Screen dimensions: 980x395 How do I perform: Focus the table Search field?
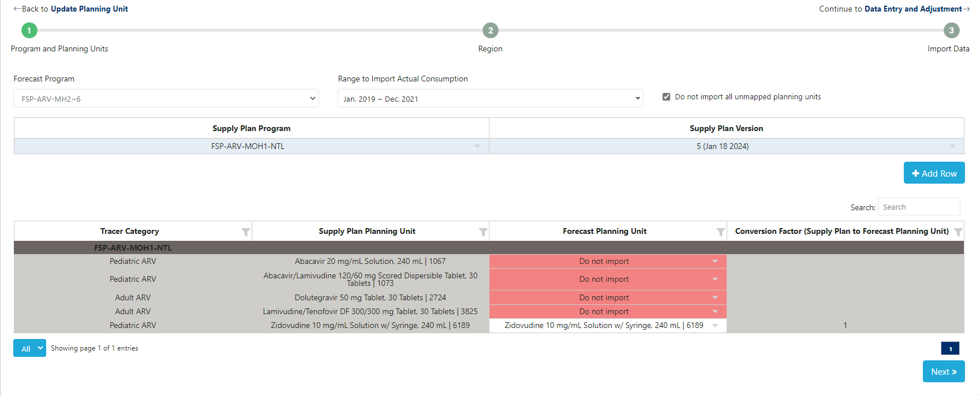[919, 207]
